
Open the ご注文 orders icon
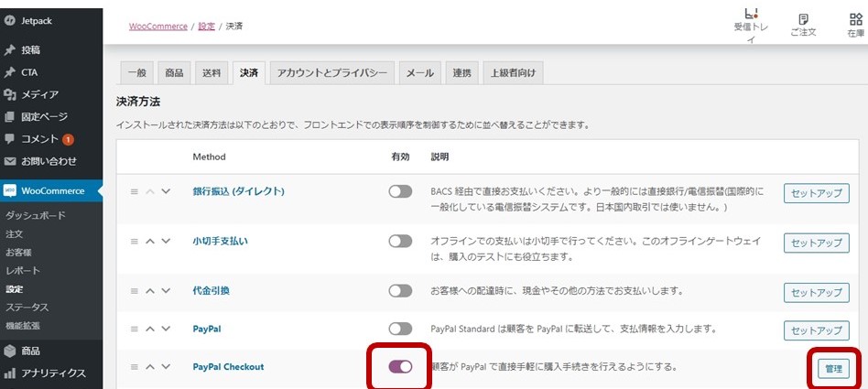[x=803, y=19]
